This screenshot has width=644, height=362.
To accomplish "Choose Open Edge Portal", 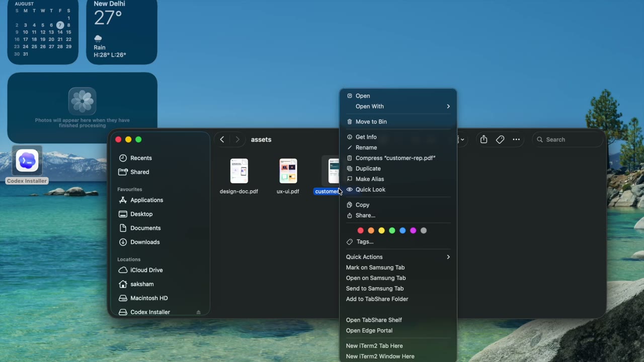I will [x=398, y=331].
